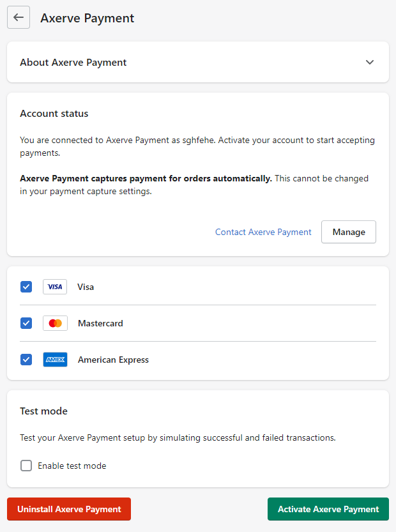Screen dimensions: 396x532
Task: Click the Test mode heading
Action: pyautogui.click(x=44, y=411)
